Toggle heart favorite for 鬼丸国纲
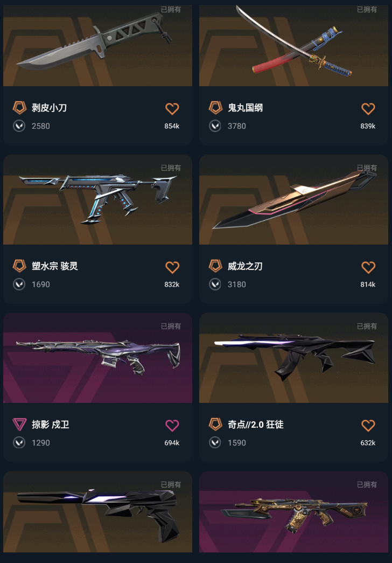The height and width of the screenshot is (563, 392). 368,108
